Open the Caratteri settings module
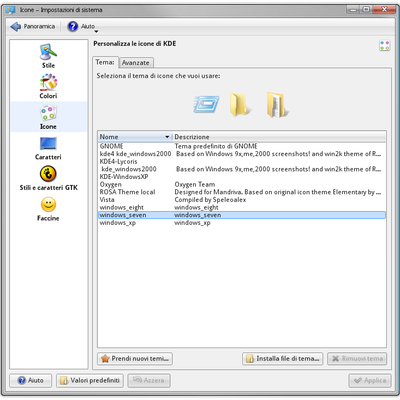 tap(48, 148)
